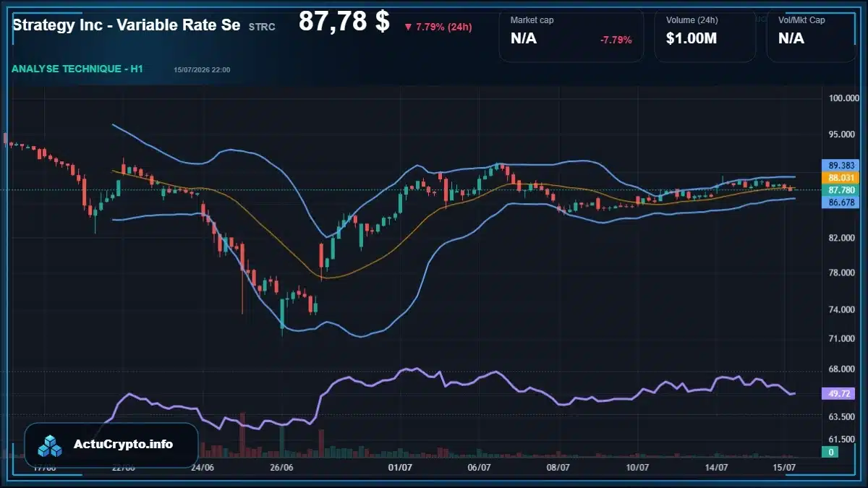Click the 24/06 date axis label
Screen dimensions: 868x488
pyautogui.click(x=203, y=468)
